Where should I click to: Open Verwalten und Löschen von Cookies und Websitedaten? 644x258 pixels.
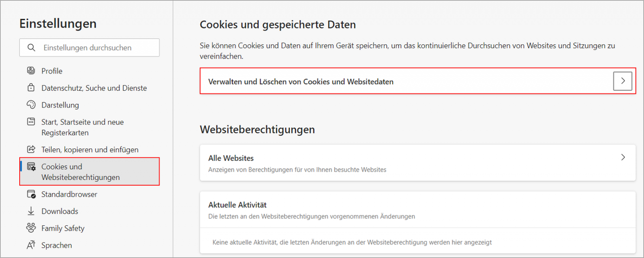[x=301, y=81]
